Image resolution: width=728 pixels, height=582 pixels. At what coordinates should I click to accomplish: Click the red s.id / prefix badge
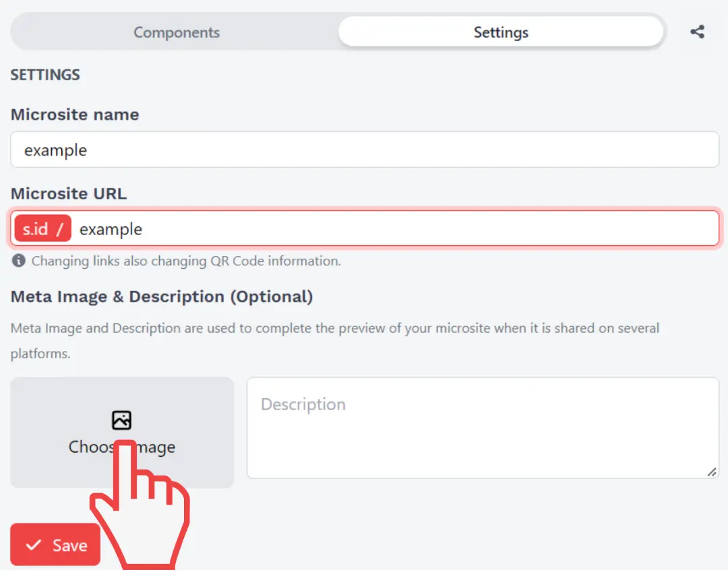[x=42, y=229]
